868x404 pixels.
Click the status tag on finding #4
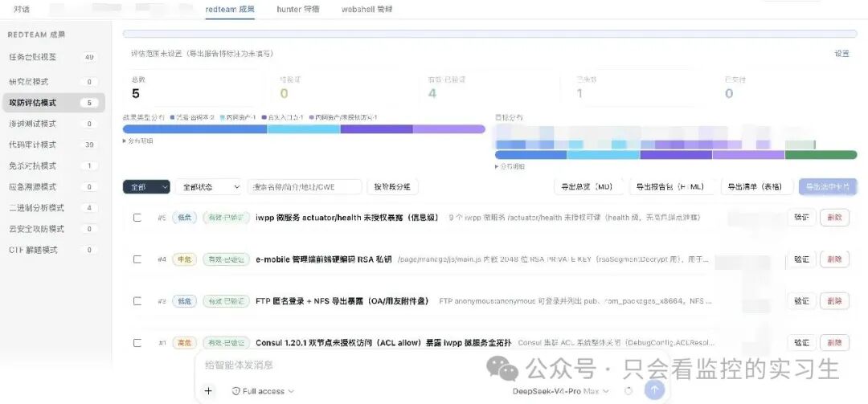coord(226,259)
